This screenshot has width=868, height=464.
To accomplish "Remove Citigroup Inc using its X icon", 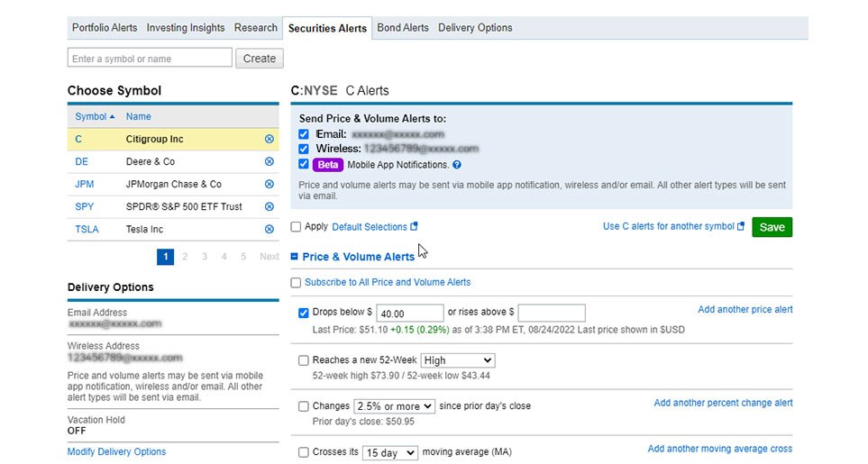I will click(x=269, y=140).
